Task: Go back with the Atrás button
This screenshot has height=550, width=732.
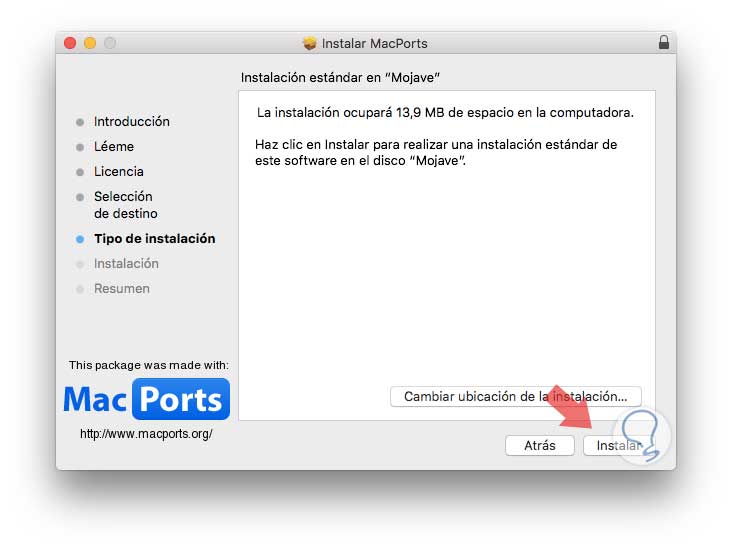Action: click(540, 445)
